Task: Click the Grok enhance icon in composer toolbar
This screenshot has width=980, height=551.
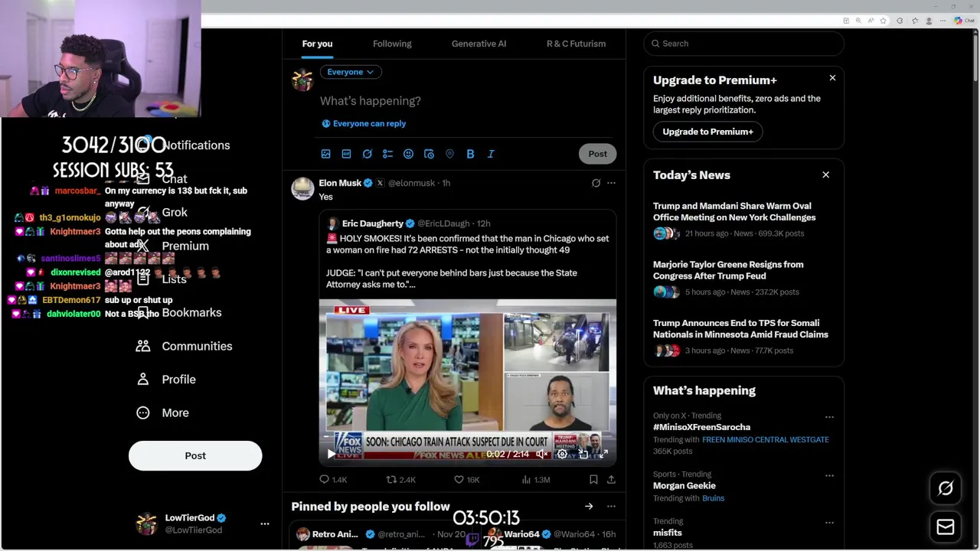Action: 367,154
